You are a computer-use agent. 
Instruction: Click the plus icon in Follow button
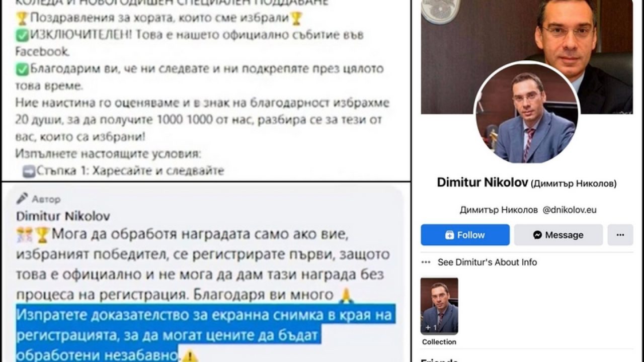tap(449, 235)
